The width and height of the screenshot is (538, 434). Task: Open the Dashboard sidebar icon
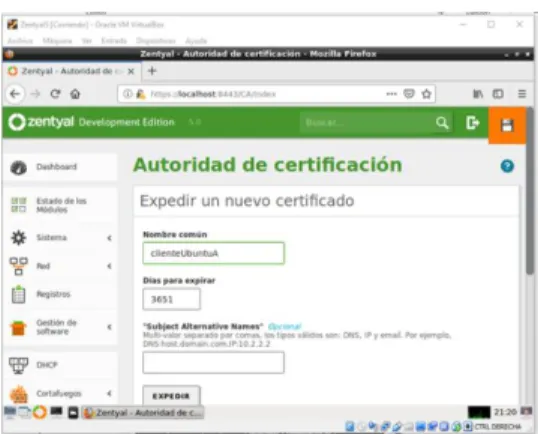click(x=19, y=168)
